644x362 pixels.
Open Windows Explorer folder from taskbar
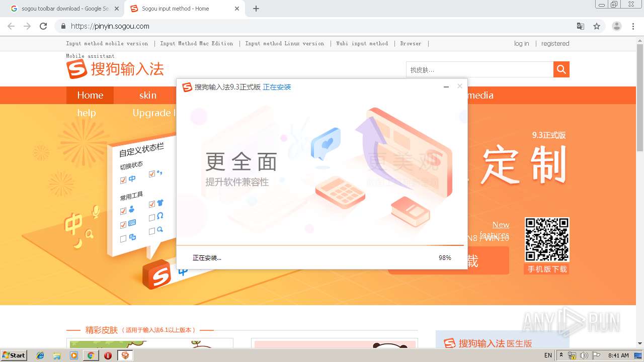pos(57,355)
